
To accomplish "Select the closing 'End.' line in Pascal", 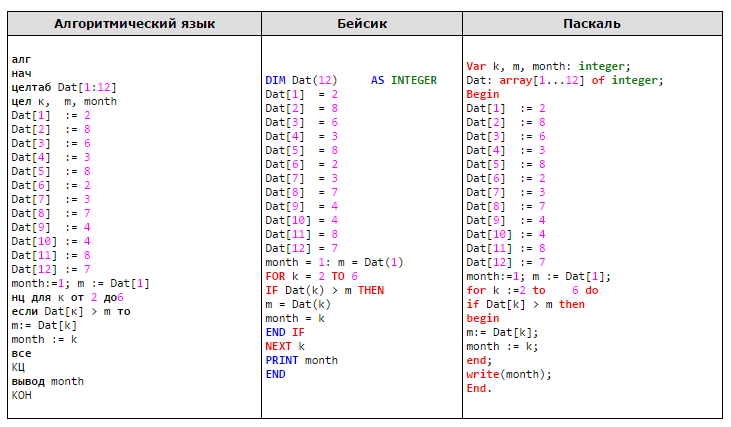I will pyautogui.click(x=479, y=388).
